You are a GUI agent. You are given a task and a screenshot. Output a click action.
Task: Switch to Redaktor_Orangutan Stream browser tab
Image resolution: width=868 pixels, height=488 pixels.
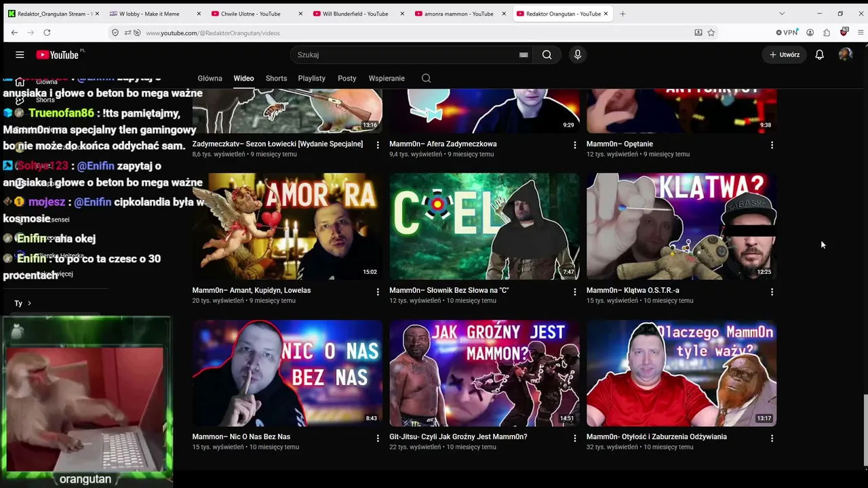pyautogui.click(x=54, y=14)
